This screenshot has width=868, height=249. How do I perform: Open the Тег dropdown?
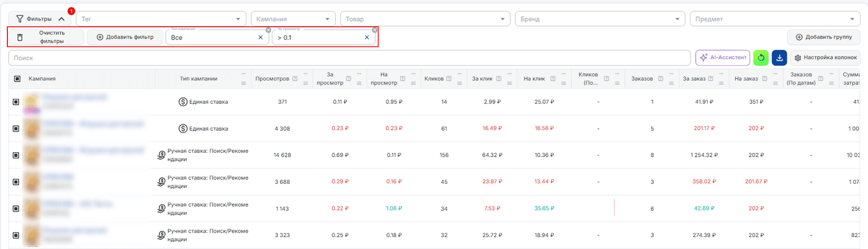[162, 19]
